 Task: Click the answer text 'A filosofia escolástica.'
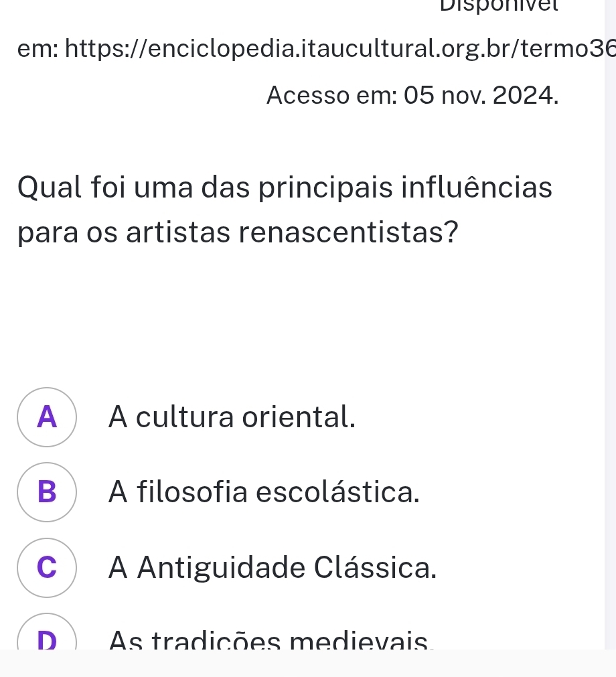pyautogui.click(x=264, y=493)
